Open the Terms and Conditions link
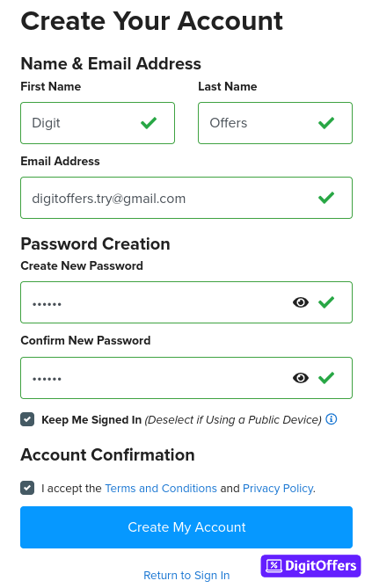This screenshot has width=372, height=588. [161, 489]
